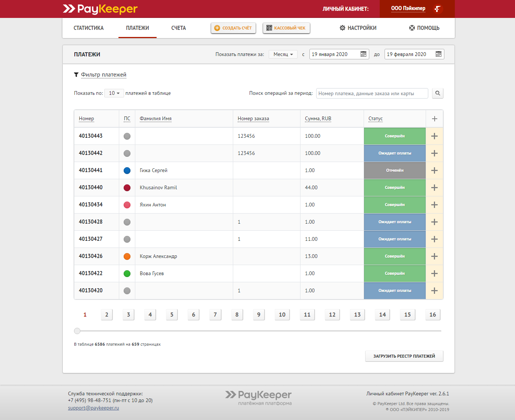Screen dimensions: 515x420
Task: Open the support@paykeeper.ru email link
Action: pos(93,408)
